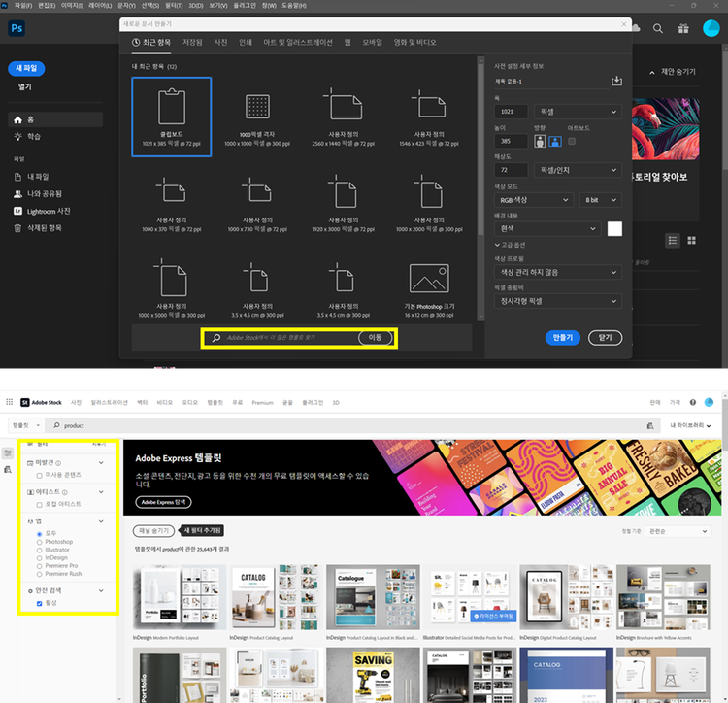
Task: Choose the 클립보드 clipboard preset
Action: [172, 117]
